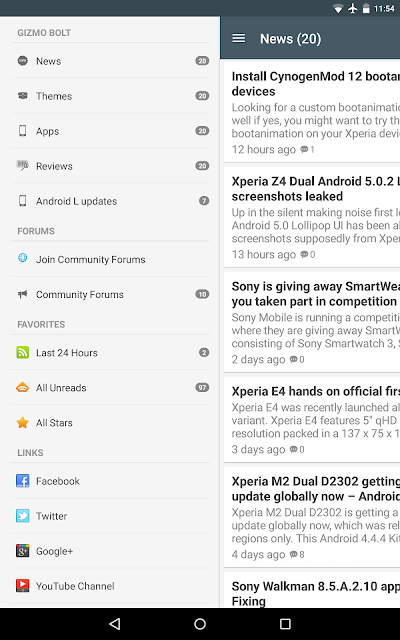Open the Themes section
The width and height of the screenshot is (400, 640).
coord(110,96)
